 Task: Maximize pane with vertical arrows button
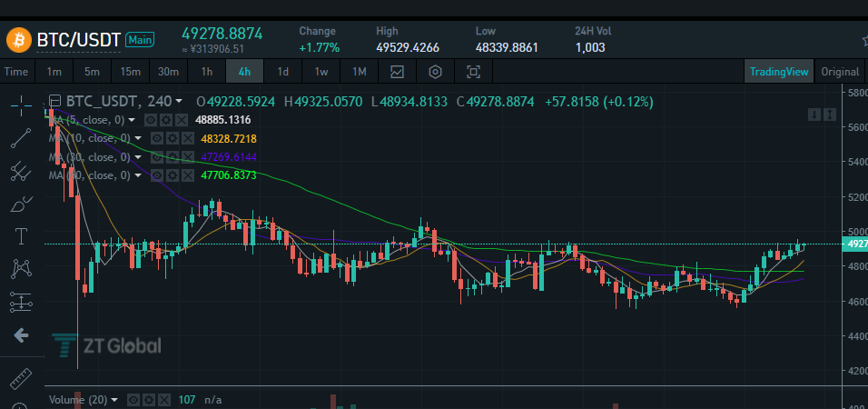coord(829,115)
